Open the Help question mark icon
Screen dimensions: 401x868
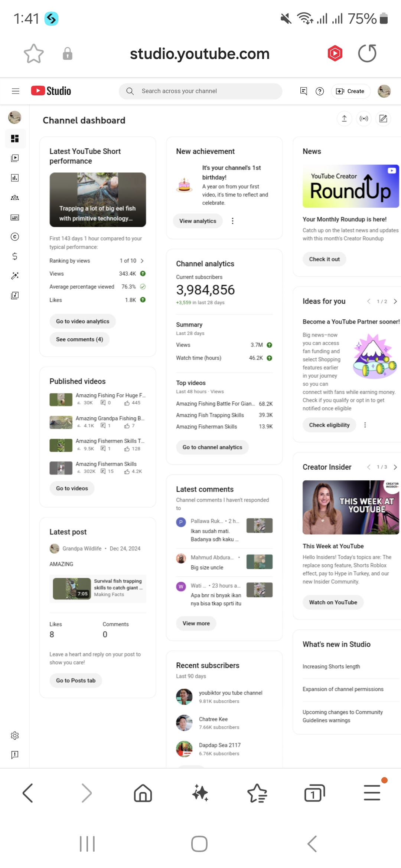click(x=320, y=91)
